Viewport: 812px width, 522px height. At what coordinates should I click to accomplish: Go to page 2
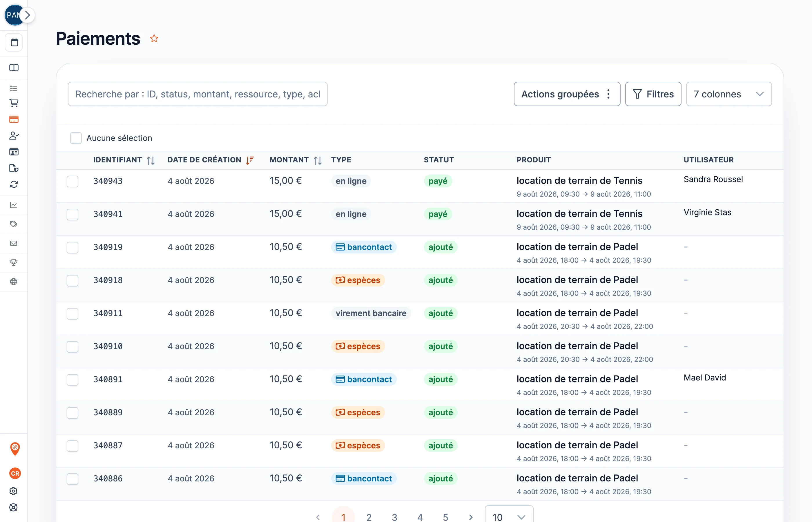(369, 517)
